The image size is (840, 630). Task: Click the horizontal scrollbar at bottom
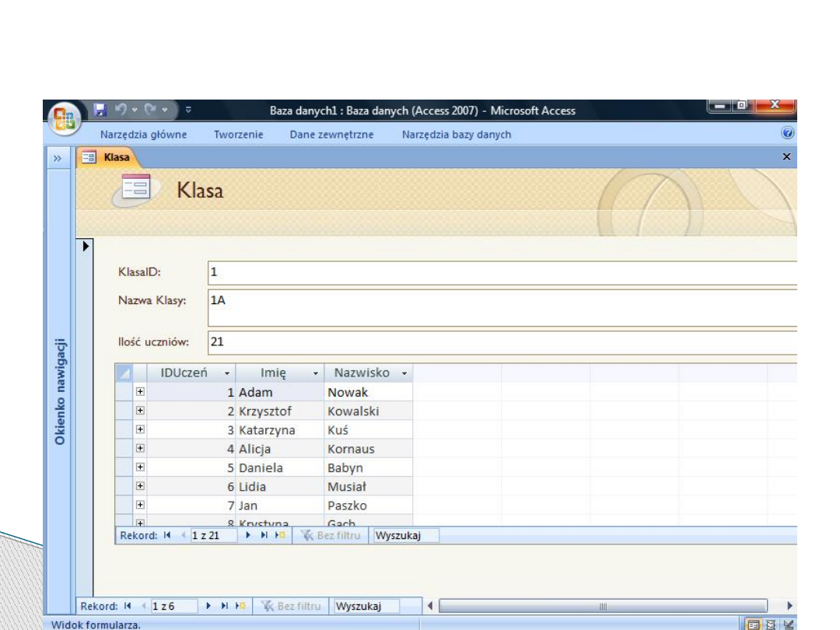[x=607, y=606]
